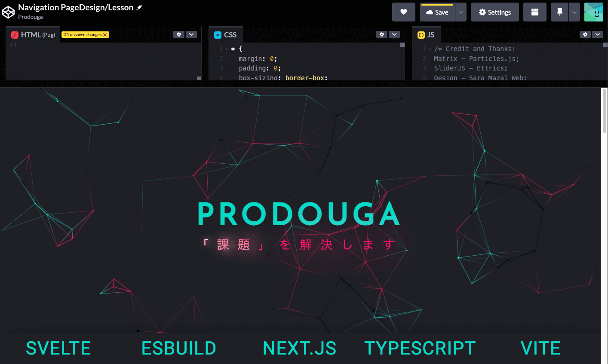Open HTML editor gear settings

tap(179, 34)
